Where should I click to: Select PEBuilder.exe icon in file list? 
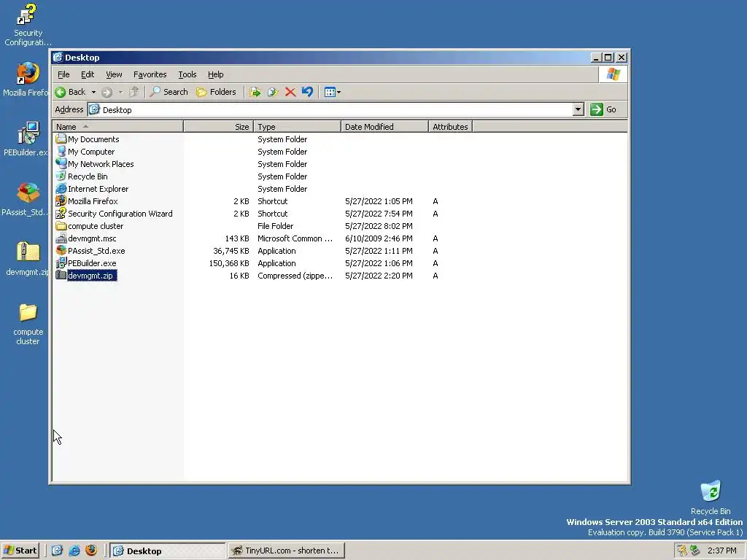pos(61,262)
